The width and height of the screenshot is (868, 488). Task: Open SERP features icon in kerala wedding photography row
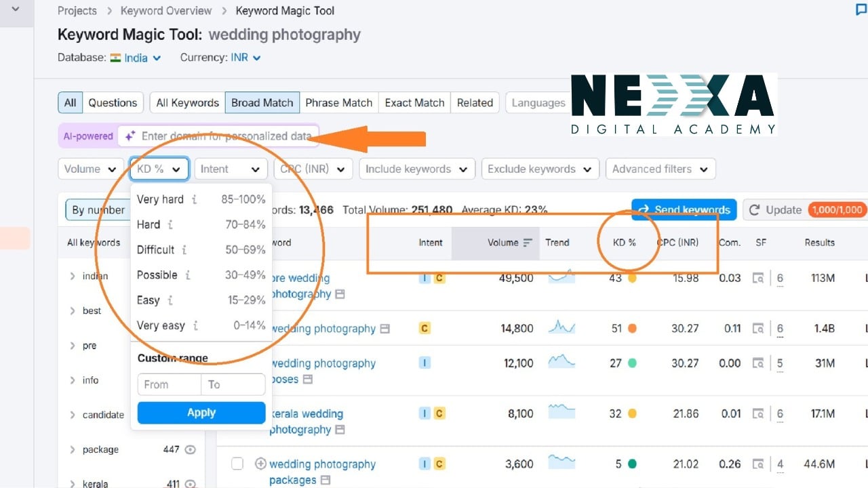click(758, 413)
